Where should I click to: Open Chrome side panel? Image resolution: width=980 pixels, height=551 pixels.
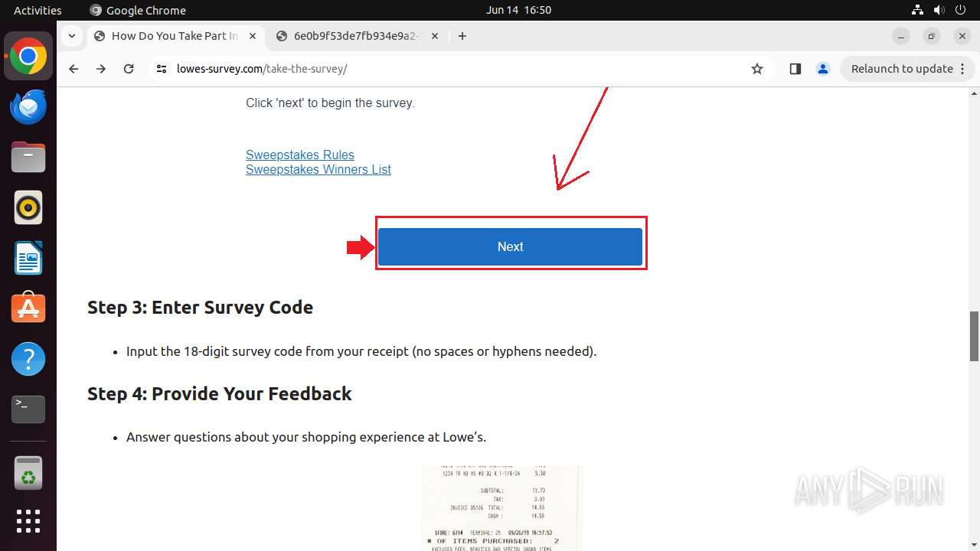pyautogui.click(x=795, y=69)
